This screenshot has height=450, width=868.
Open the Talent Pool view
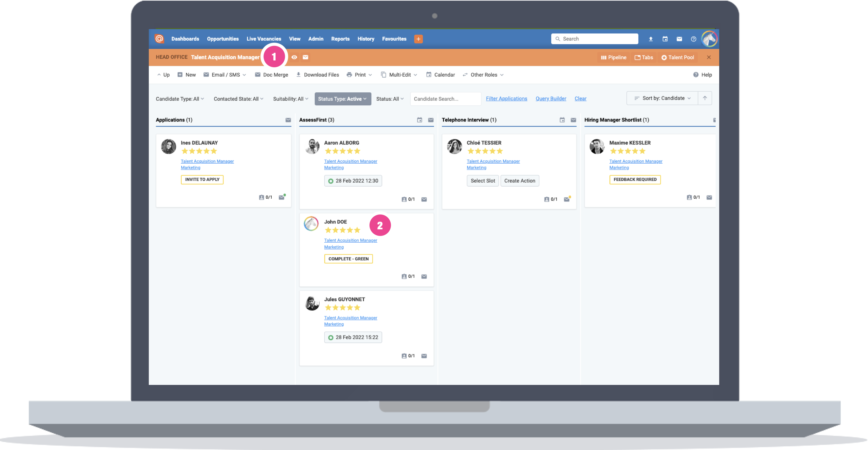click(x=678, y=58)
